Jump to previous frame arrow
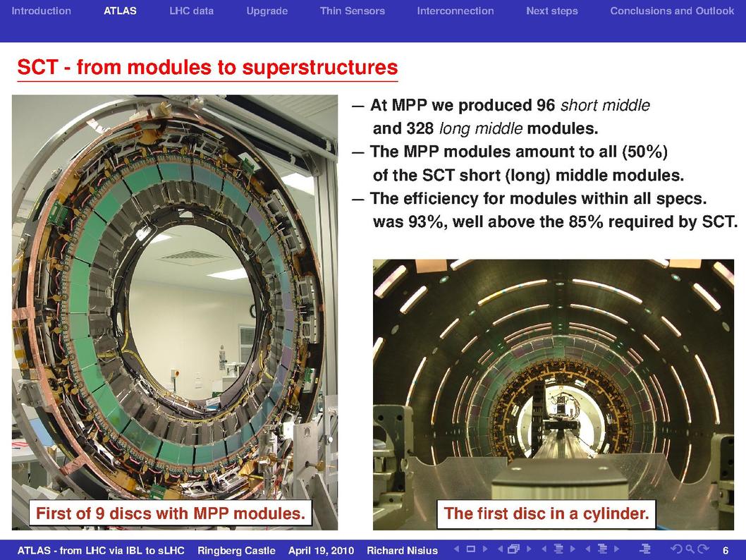This screenshot has width=746, height=560. coord(501,549)
